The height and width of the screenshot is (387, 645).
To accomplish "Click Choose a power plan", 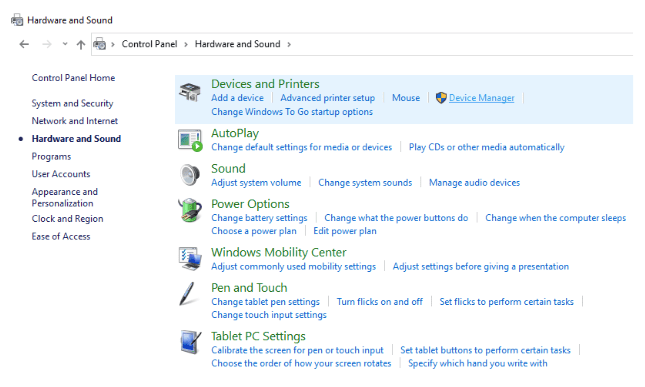I will [x=254, y=231].
